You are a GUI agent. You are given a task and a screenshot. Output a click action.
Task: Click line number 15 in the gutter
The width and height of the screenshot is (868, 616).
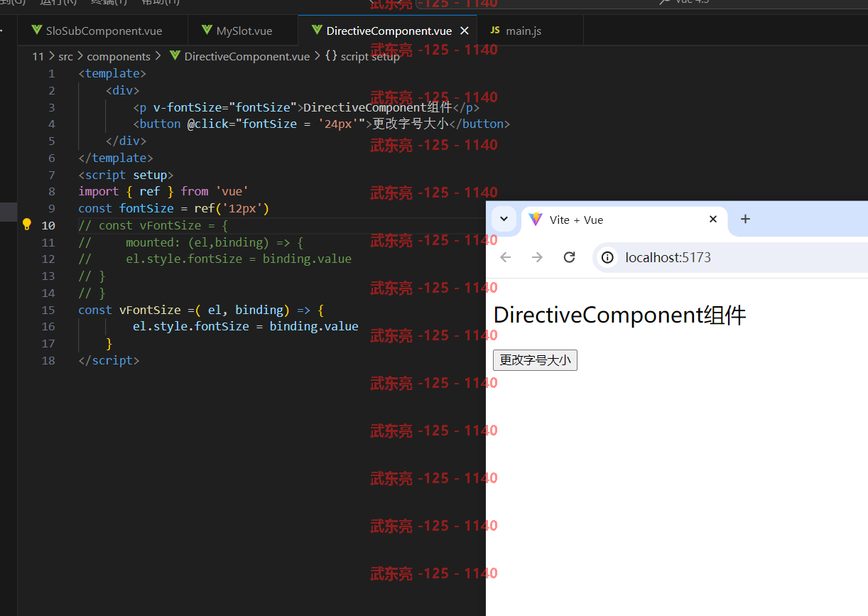(x=48, y=310)
